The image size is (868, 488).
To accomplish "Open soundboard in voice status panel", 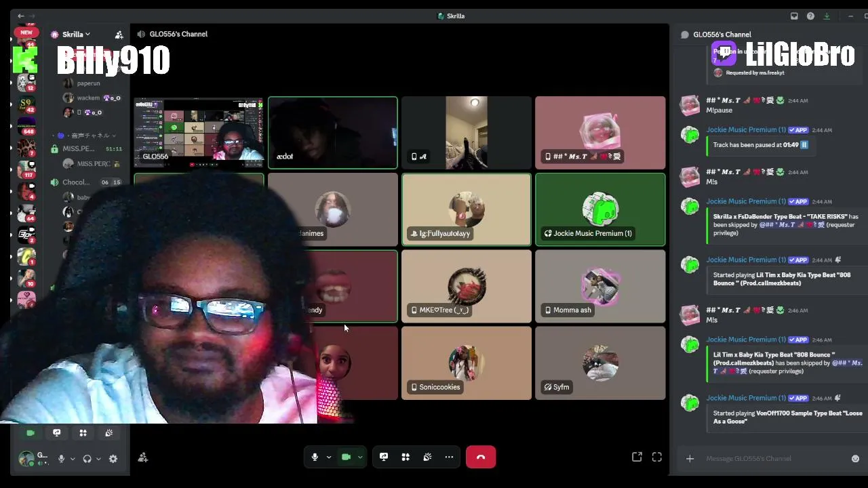I will tap(109, 432).
